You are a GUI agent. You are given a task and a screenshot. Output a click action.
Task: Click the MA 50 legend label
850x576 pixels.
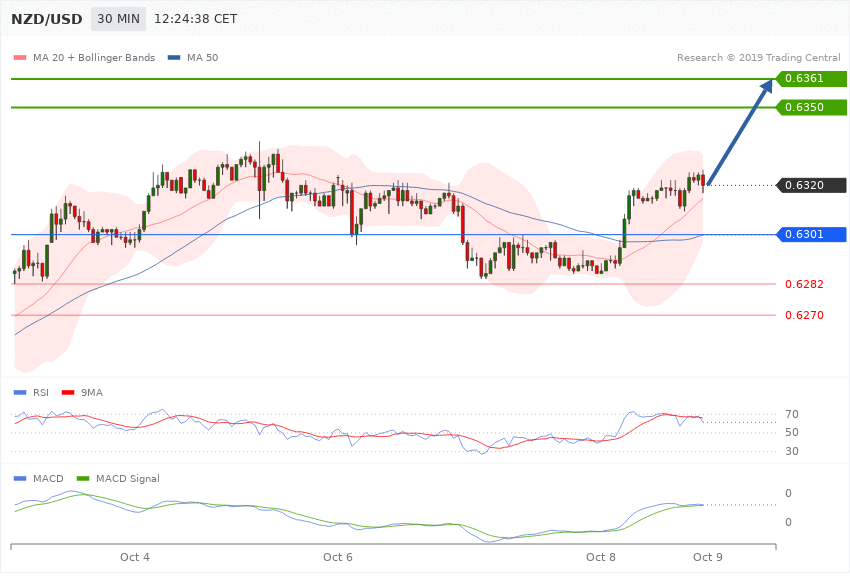(x=202, y=57)
